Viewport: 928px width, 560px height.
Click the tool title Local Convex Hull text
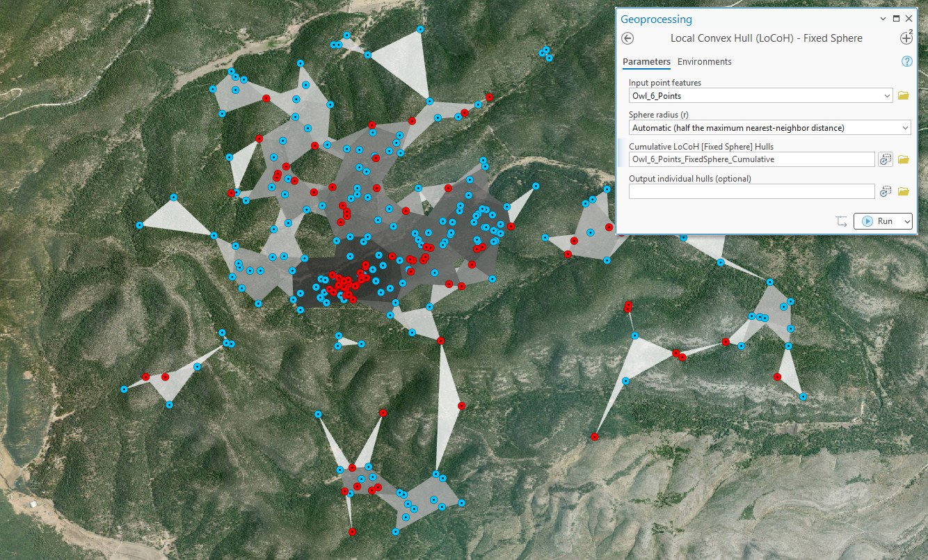coord(767,38)
